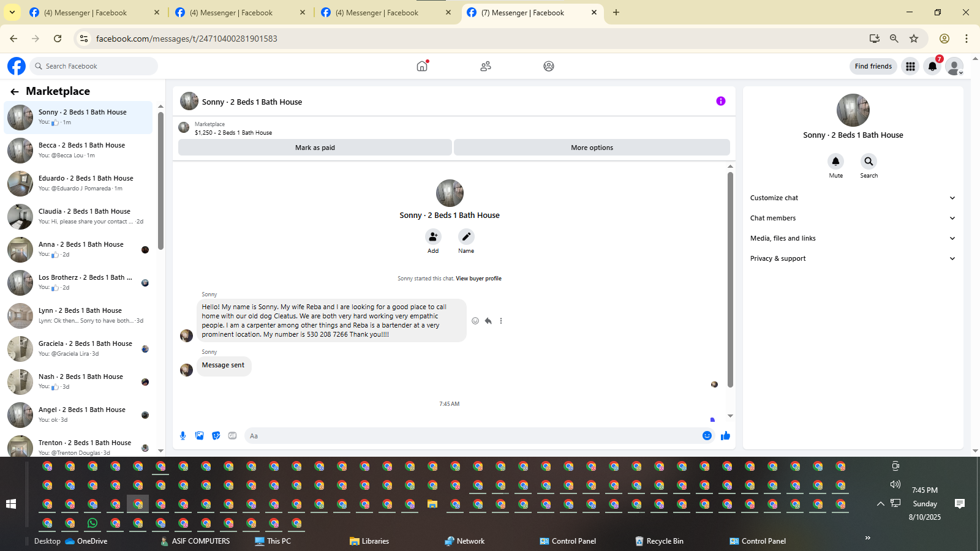Open the Eduardo conversation

[x=78, y=184]
